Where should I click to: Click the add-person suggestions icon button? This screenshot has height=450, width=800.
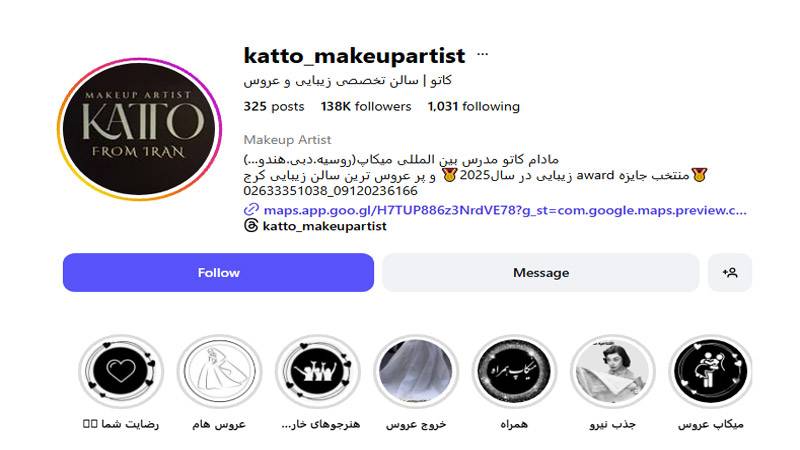(730, 272)
